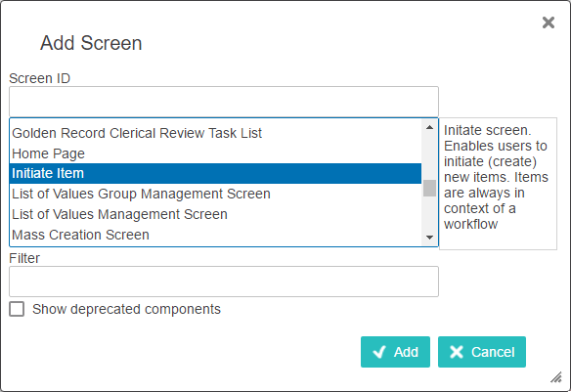Confirm with the Add button

(x=395, y=352)
